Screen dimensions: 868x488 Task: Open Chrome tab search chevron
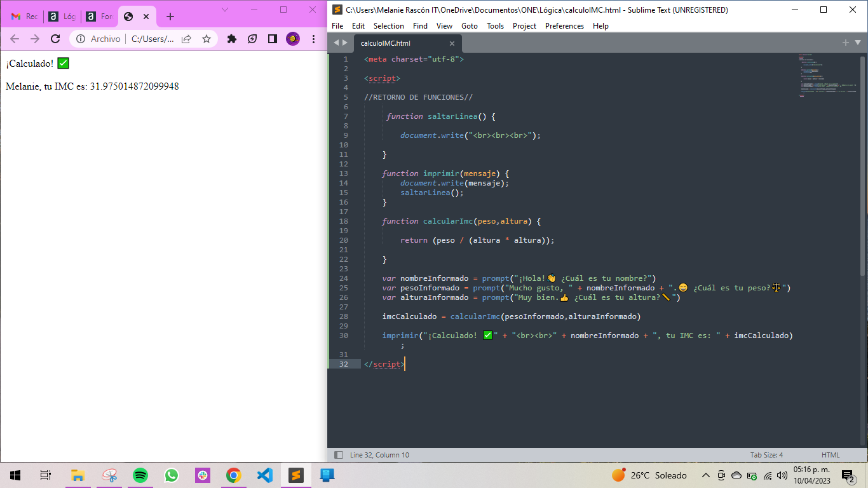pyautogui.click(x=225, y=10)
